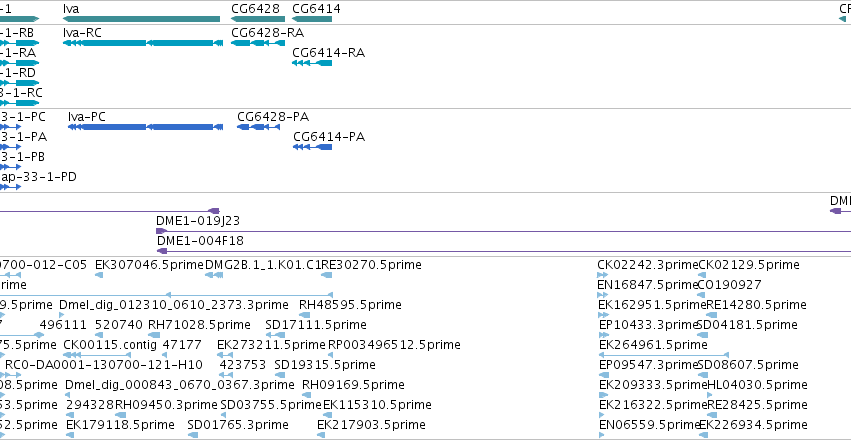Select feature label 423753
This screenshot has height=440, width=851.
point(243,365)
